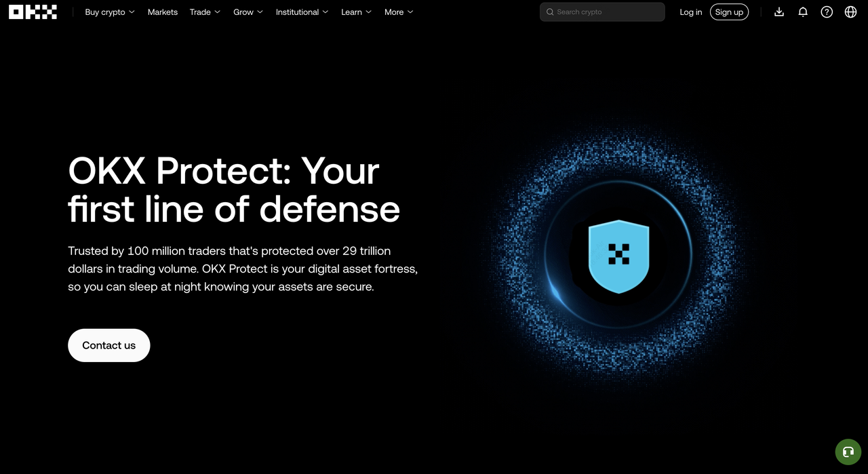Click the OKX logo to go home

click(x=33, y=12)
